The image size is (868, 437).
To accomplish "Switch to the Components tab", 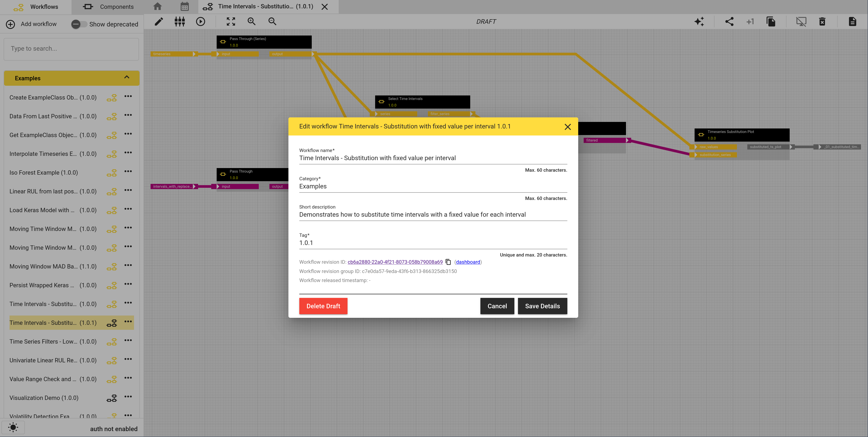I will pos(108,7).
